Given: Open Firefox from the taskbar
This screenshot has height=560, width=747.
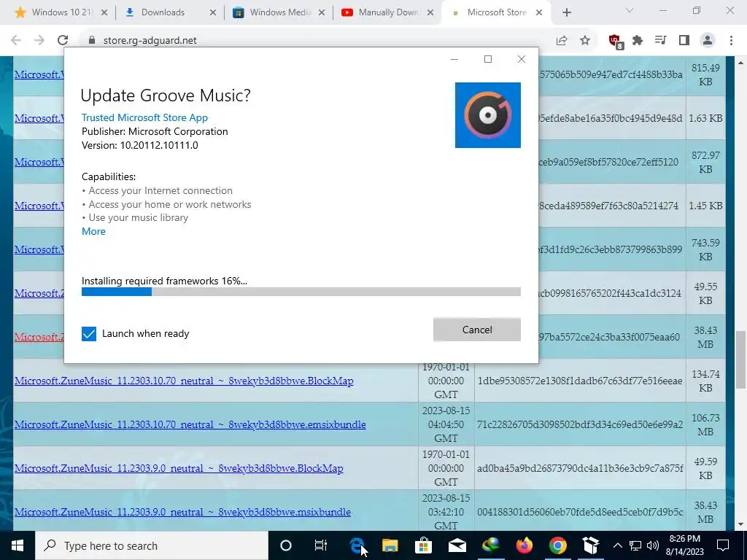Looking at the screenshot, I should coord(524,545).
